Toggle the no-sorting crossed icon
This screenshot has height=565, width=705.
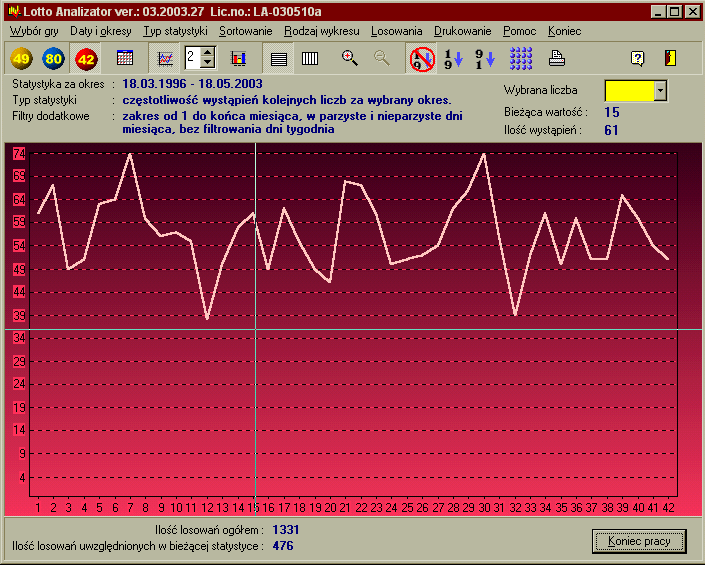pos(422,58)
